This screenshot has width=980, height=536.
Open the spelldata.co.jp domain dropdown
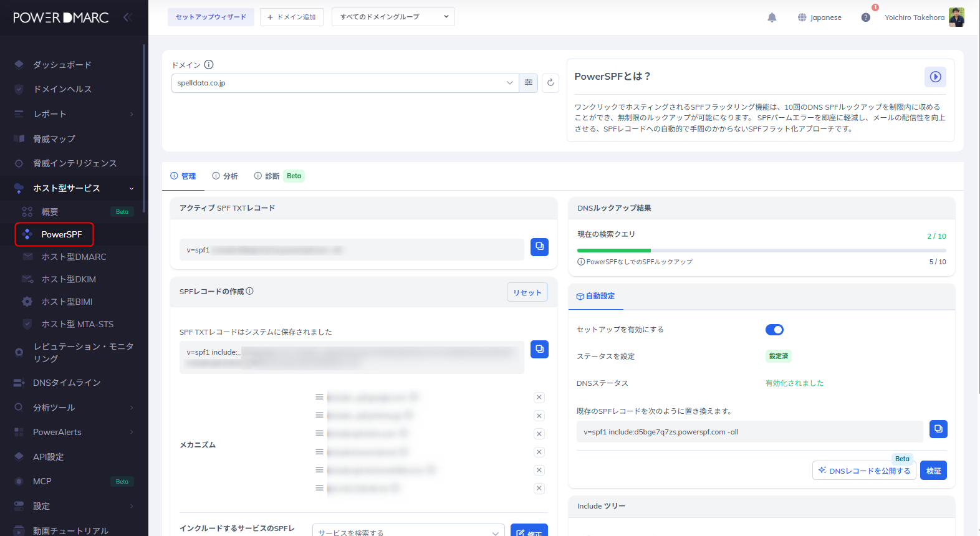[345, 83]
